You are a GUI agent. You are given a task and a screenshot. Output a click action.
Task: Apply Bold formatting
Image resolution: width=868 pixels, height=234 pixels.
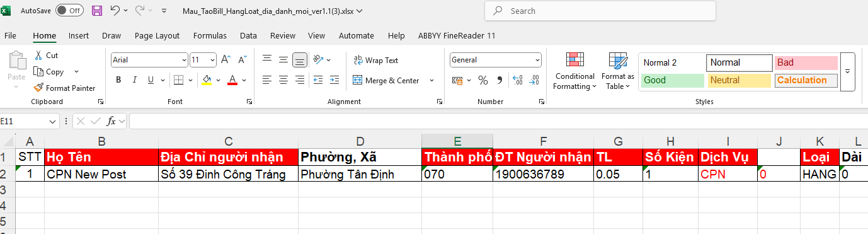click(x=118, y=80)
